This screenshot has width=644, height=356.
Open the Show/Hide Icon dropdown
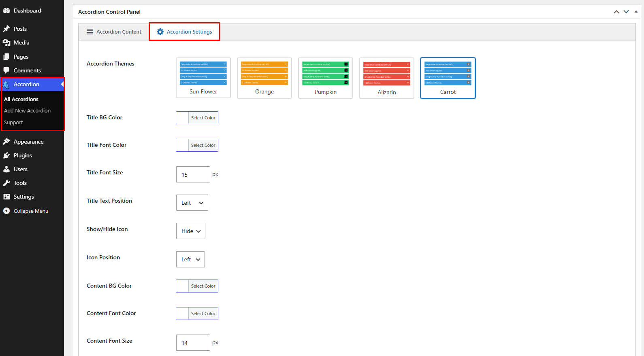[x=191, y=231]
